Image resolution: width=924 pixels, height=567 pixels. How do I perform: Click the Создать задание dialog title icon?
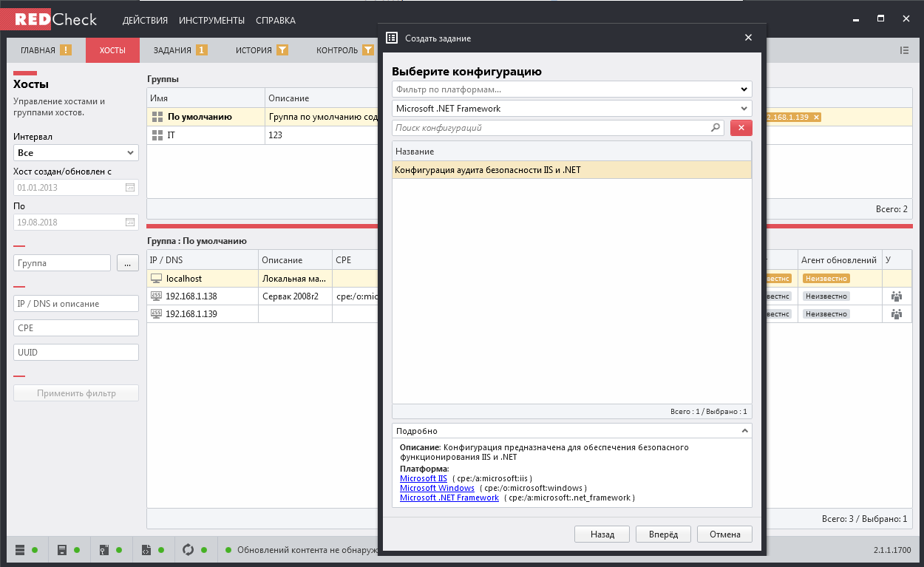point(392,38)
